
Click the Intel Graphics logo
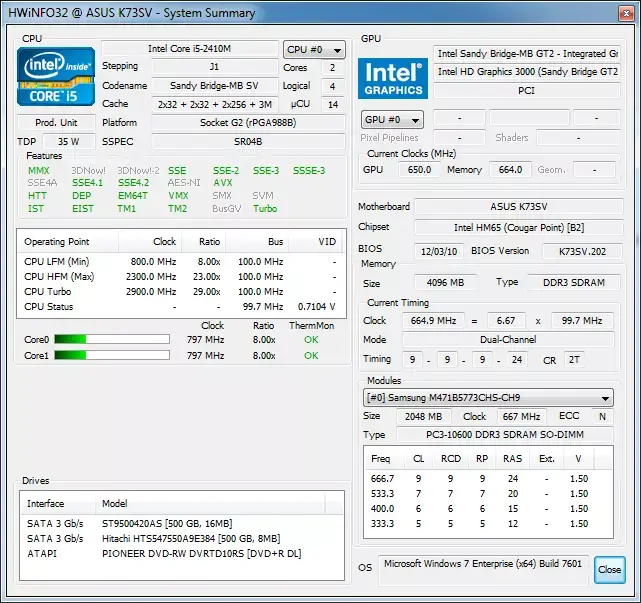coord(393,78)
